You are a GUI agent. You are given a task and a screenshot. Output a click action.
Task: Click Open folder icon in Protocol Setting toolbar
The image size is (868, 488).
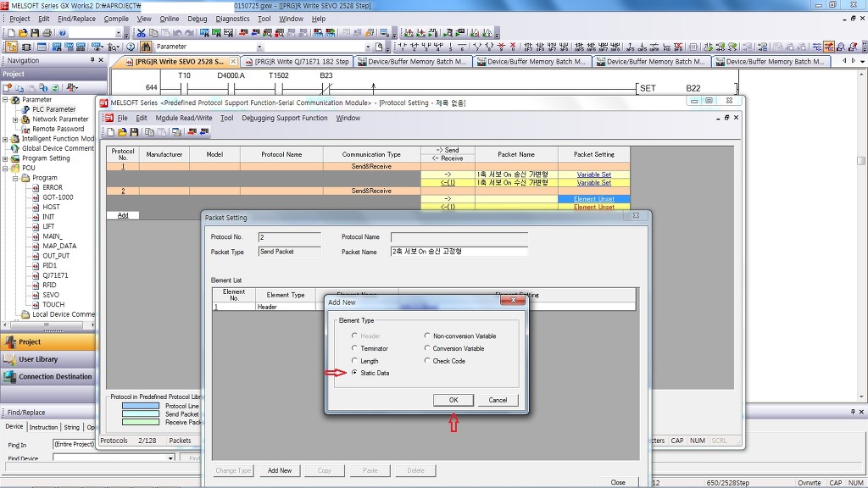122,132
